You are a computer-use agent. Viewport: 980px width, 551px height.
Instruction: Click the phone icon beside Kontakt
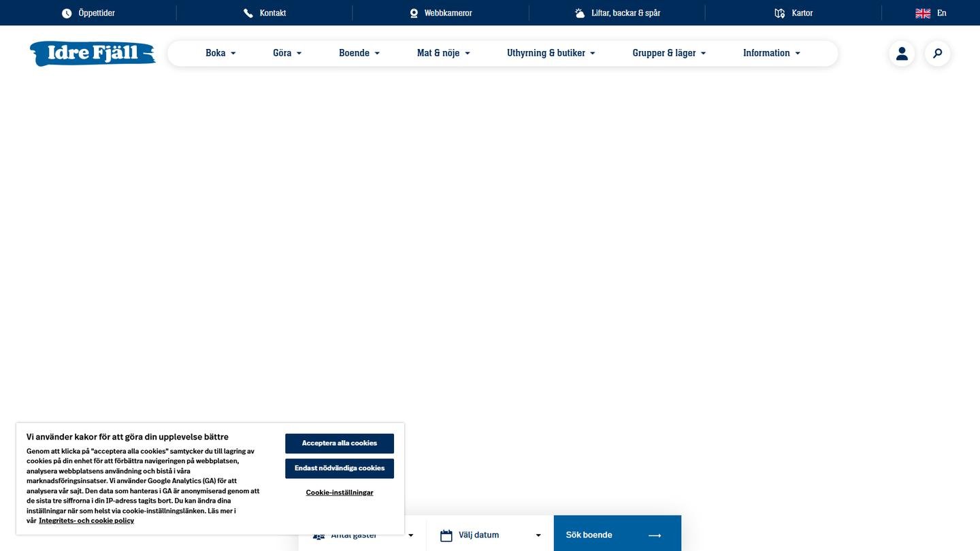248,13
